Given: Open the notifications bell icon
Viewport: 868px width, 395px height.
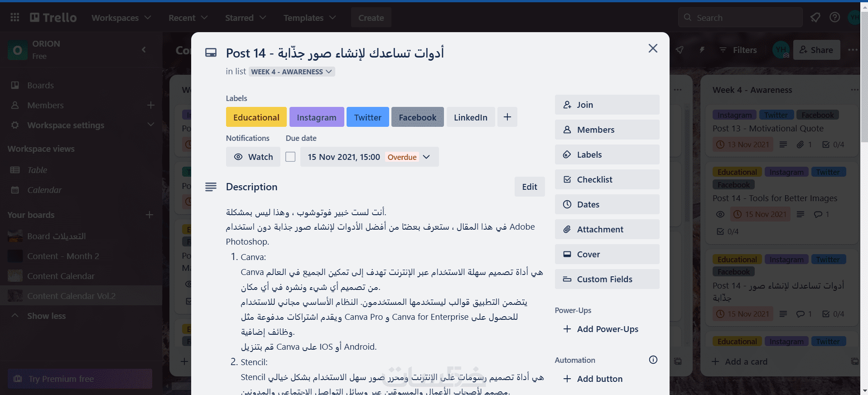Looking at the screenshot, I should coord(815,17).
